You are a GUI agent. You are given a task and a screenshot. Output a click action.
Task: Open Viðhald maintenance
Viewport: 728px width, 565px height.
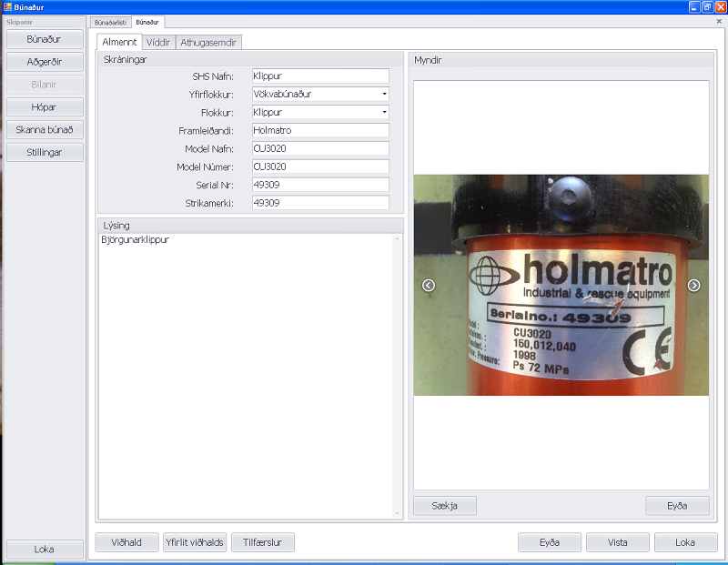[x=127, y=542]
